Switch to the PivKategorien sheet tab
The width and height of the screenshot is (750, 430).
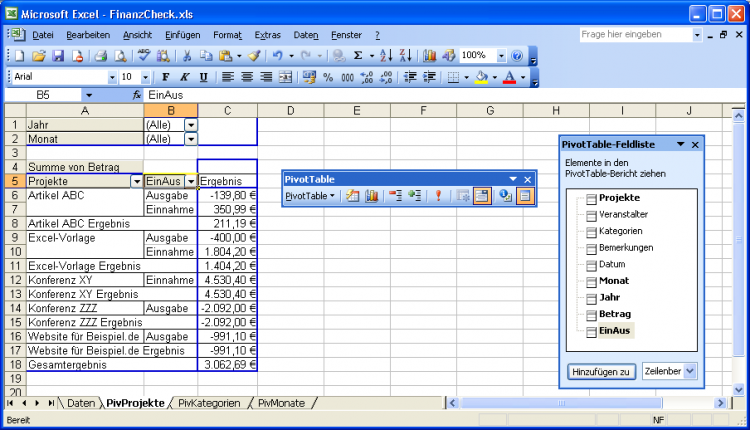click(x=209, y=403)
